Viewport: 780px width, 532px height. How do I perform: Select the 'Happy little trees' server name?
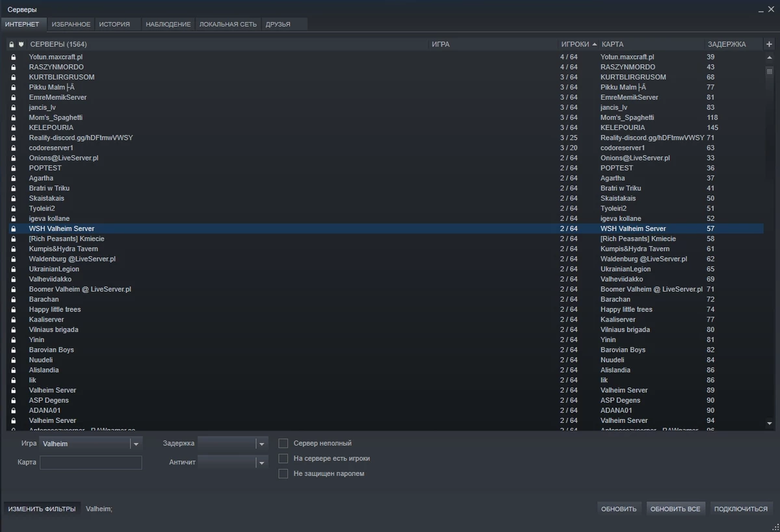coord(55,310)
